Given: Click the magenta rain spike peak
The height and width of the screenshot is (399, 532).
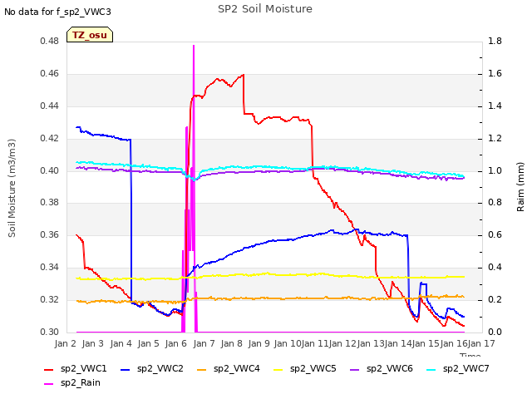Looking at the screenshot, I should click(x=194, y=46).
